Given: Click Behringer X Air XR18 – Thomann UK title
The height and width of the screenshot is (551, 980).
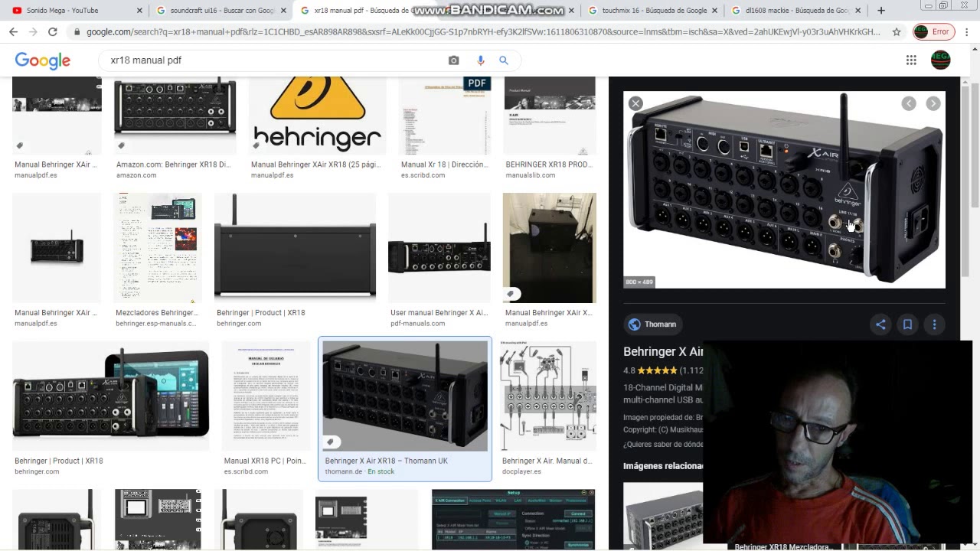Looking at the screenshot, I should click(387, 461).
